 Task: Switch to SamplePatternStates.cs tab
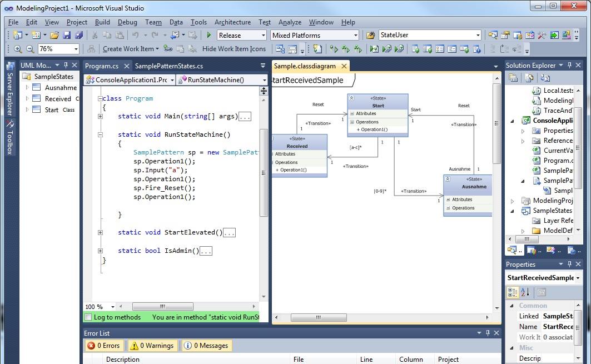pyautogui.click(x=169, y=66)
